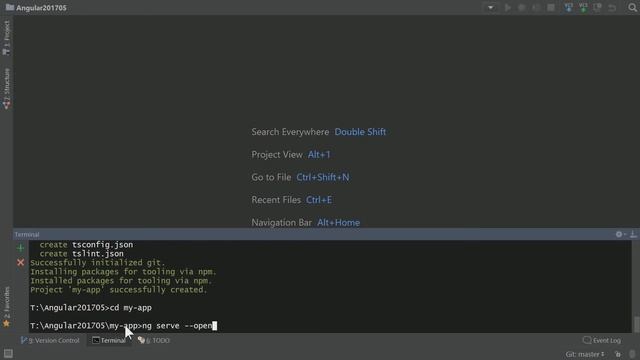Open the run configuration dropdown
This screenshot has width=640, height=360.
pos(491,7)
